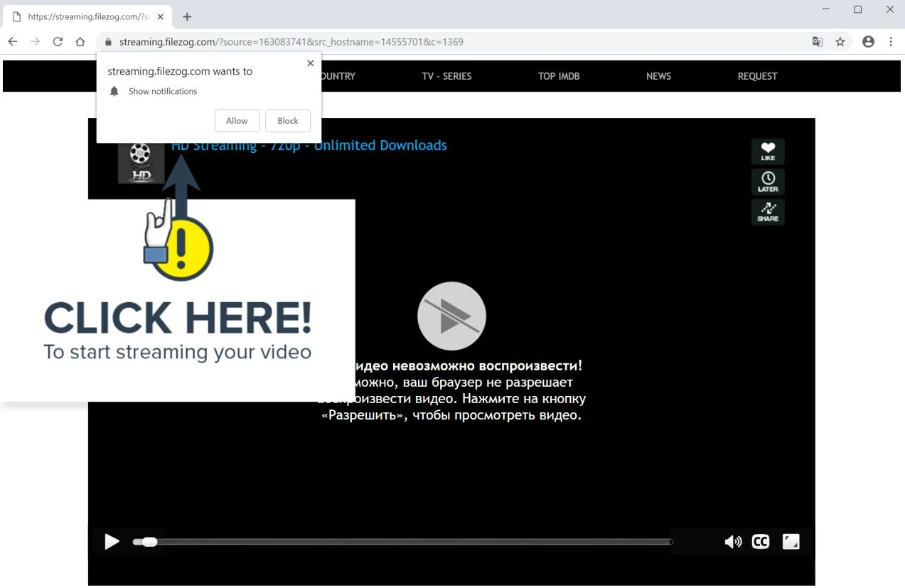The image size is (905, 588).
Task: Minimize the browser window
Action: pyautogui.click(x=825, y=9)
